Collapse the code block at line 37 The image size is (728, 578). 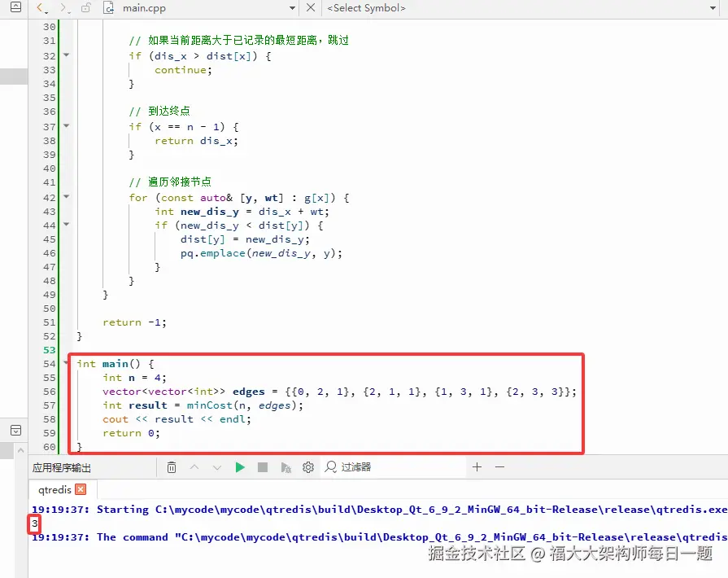(x=67, y=126)
